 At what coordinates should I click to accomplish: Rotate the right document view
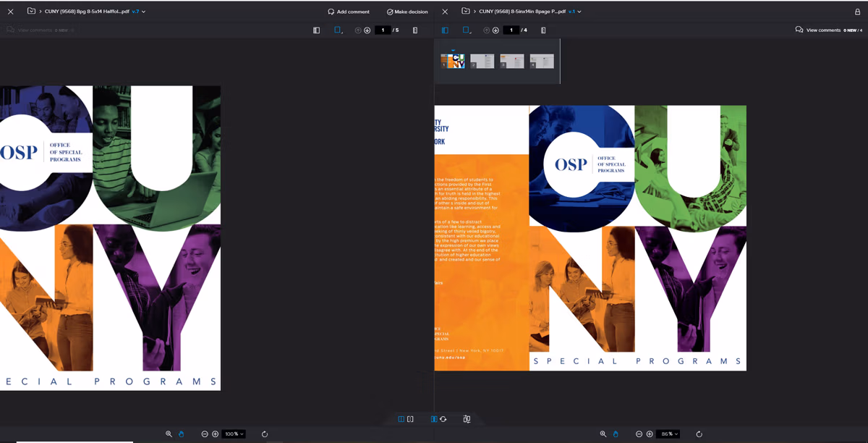pos(699,434)
